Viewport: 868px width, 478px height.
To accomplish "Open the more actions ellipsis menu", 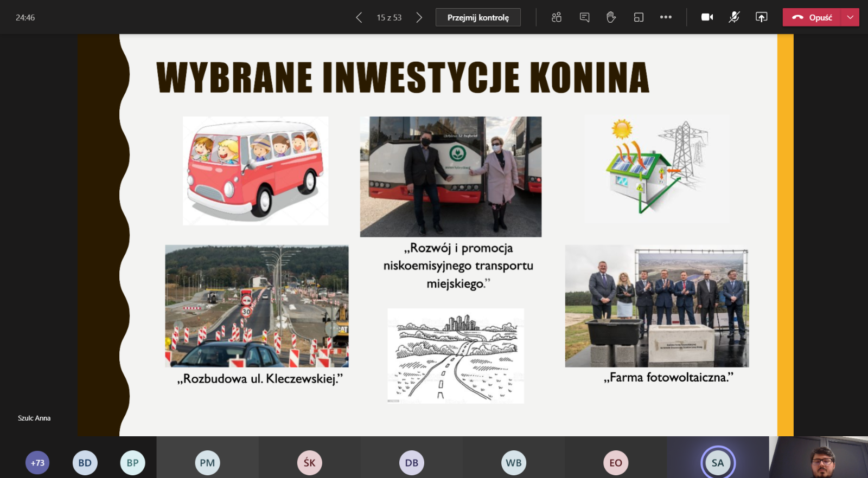I will point(666,17).
